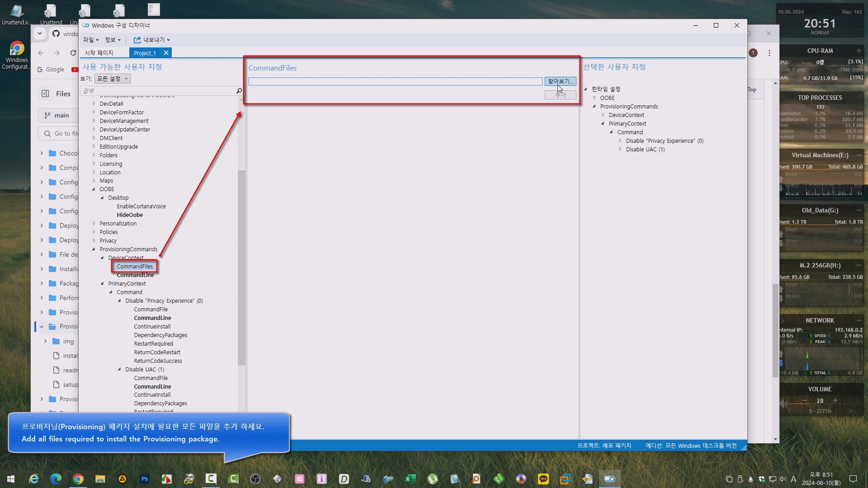Open KakaoTalk icon in taskbar
This screenshot has width=868, height=488.
click(543, 479)
